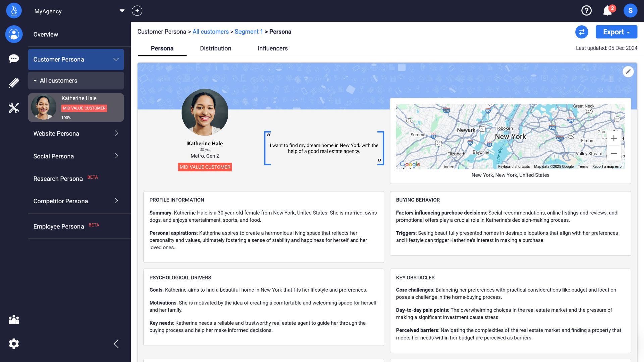Click the swap arrows button near Export
This screenshot has width=644, height=362.
[x=582, y=32]
